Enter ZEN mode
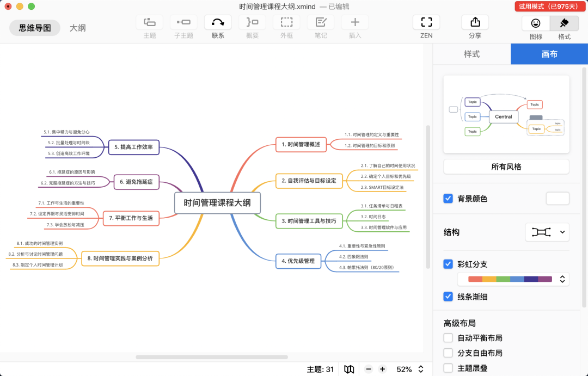The height and width of the screenshot is (376, 588). click(x=426, y=22)
